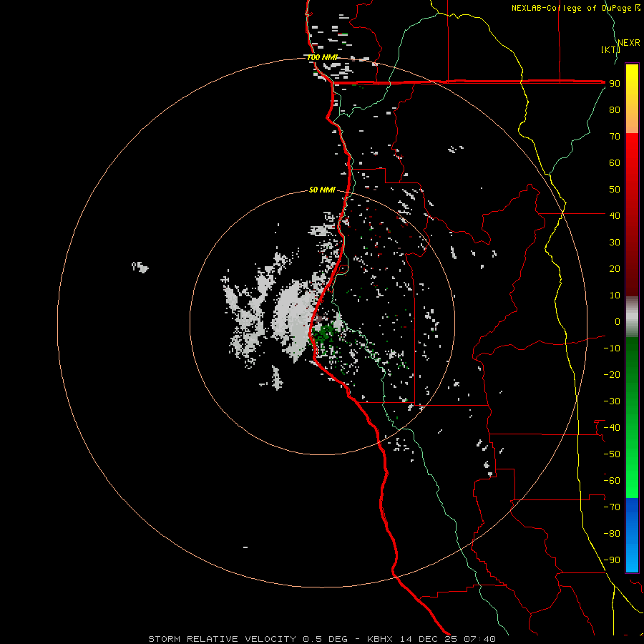Click the -10 scale value

pos(612,348)
